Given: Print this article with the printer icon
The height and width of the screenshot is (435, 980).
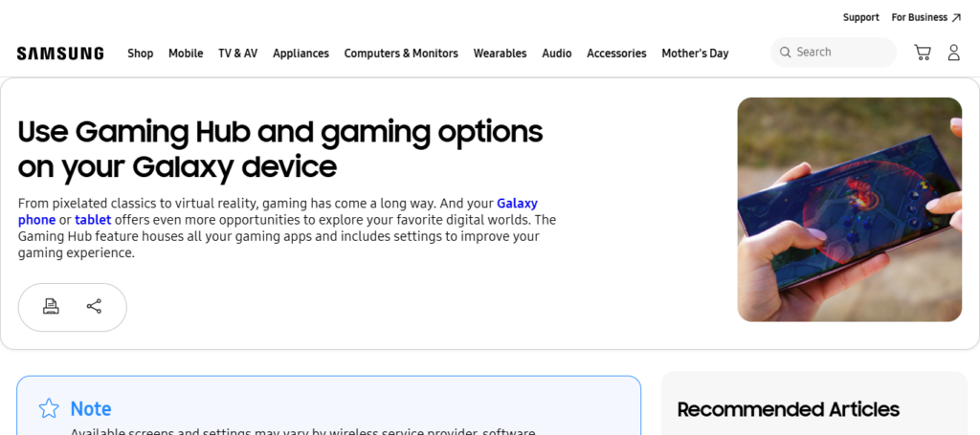Looking at the screenshot, I should pyautogui.click(x=51, y=307).
